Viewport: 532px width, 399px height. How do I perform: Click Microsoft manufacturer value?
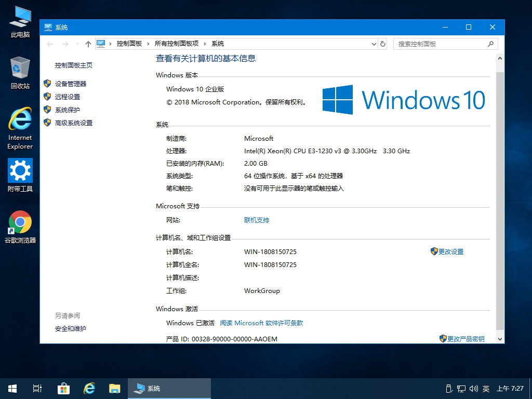pos(259,138)
